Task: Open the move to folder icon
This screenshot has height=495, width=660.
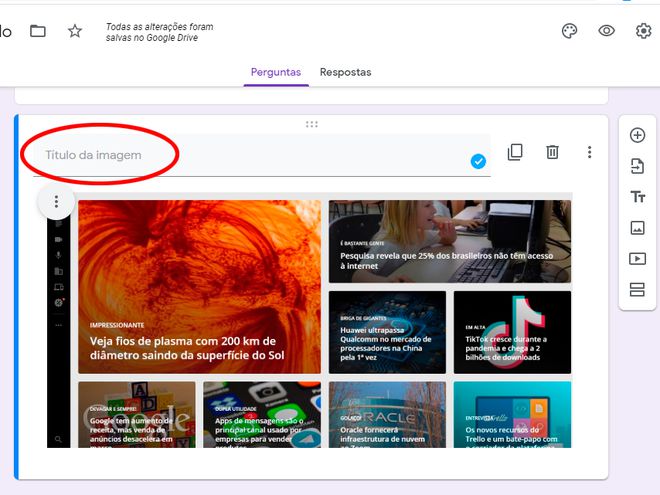Action: tap(38, 31)
